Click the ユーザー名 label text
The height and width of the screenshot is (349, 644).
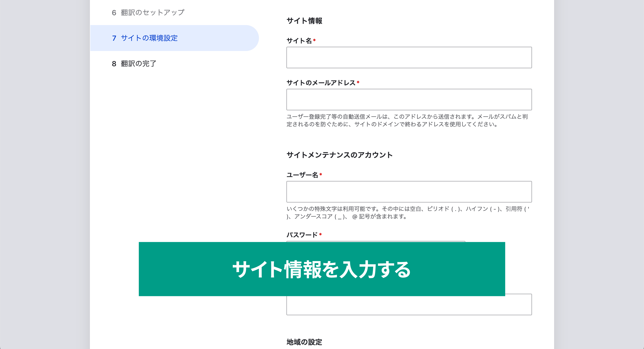(x=302, y=175)
